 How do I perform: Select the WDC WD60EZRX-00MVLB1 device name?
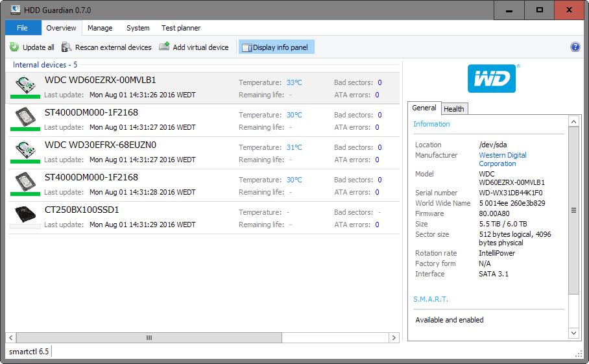(101, 80)
